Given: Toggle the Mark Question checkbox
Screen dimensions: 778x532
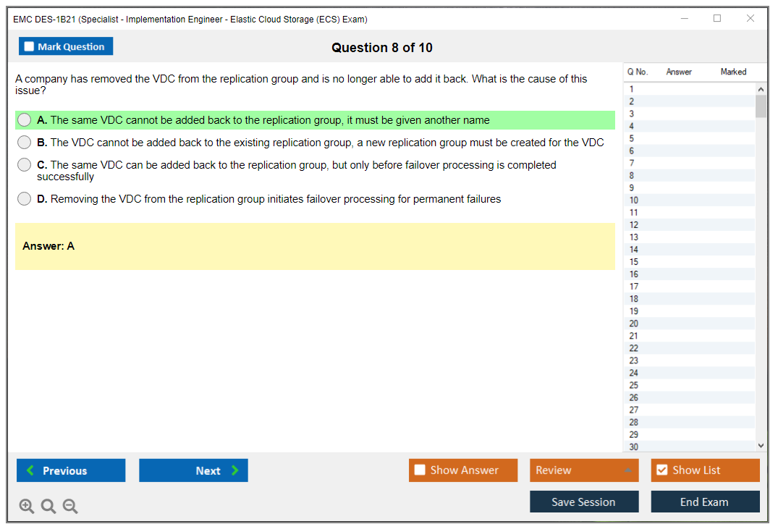Looking at the screenshot, I should [x=30, y=47].
